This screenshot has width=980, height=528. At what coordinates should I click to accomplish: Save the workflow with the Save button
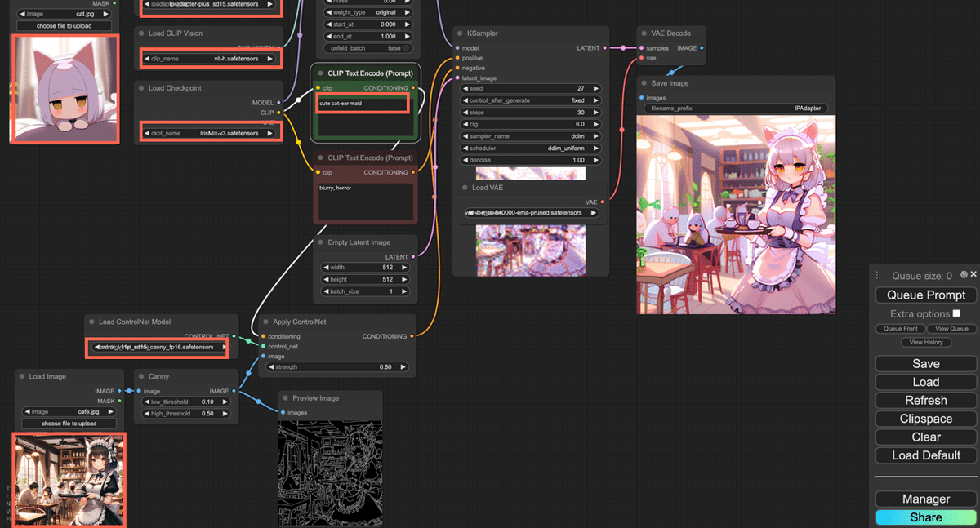tap(926, 364)
